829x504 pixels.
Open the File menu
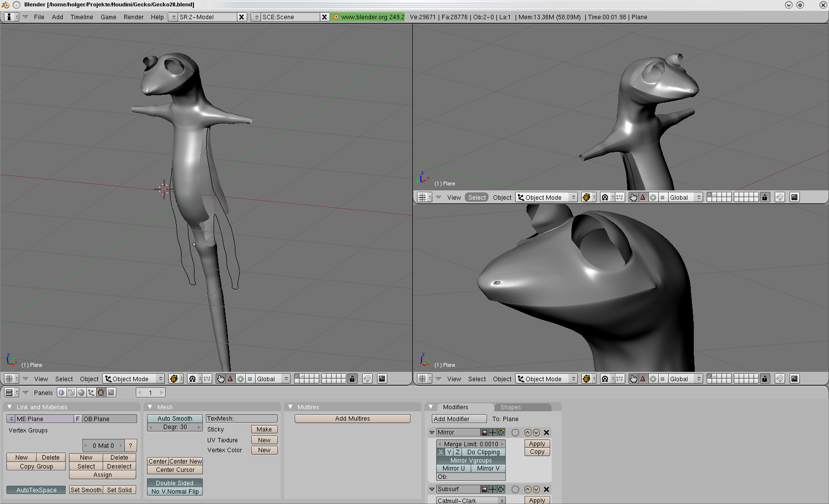(x=39, y=17)
